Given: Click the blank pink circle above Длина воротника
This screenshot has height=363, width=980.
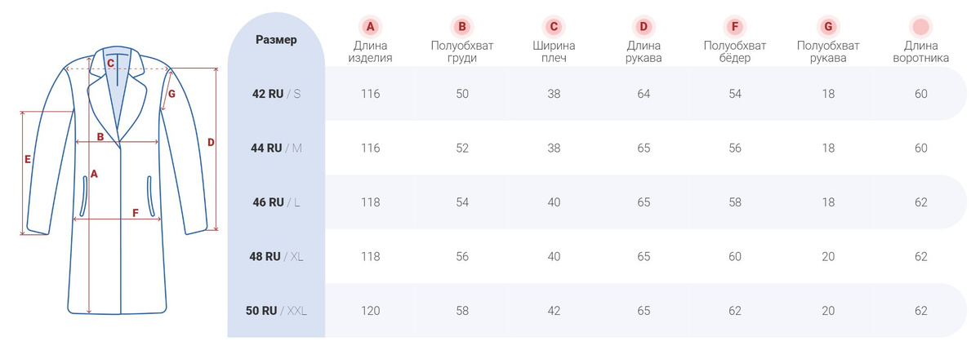Looking at the screenshot, I should click(x=921, y=27).
